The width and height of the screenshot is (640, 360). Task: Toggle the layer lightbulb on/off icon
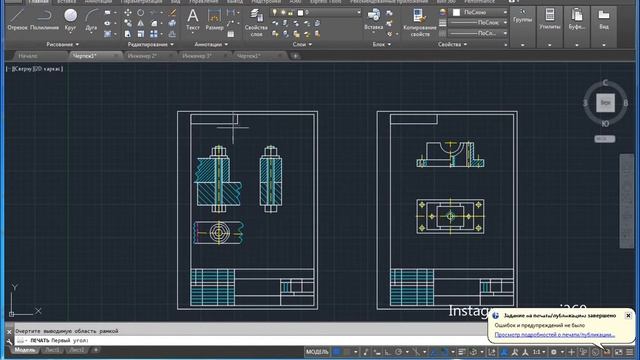pos(275,13)
